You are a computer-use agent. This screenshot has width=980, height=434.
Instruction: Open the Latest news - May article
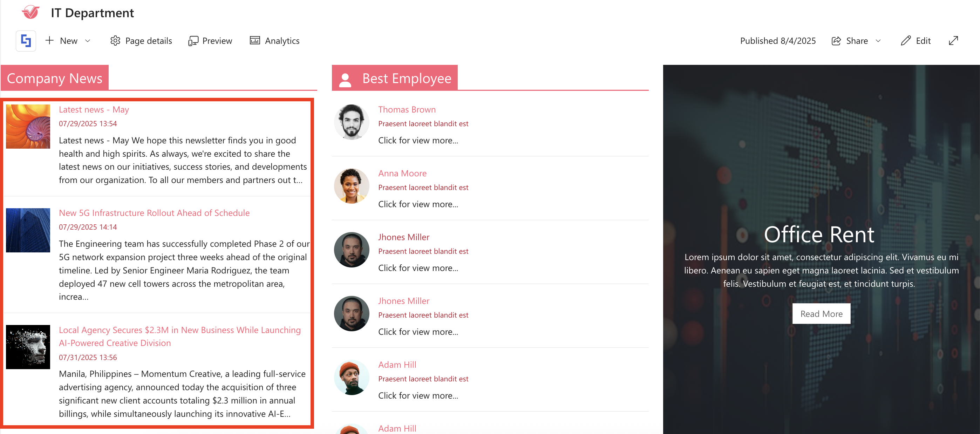[x=94, y=109]
